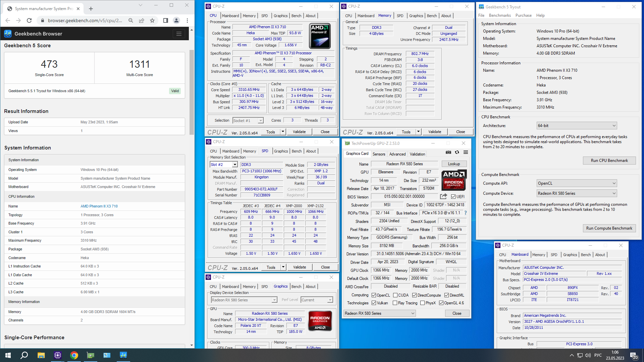Screen dimensions: 644x362
Task: Click the Chrome address bar URL
Action: click(85, 20)
